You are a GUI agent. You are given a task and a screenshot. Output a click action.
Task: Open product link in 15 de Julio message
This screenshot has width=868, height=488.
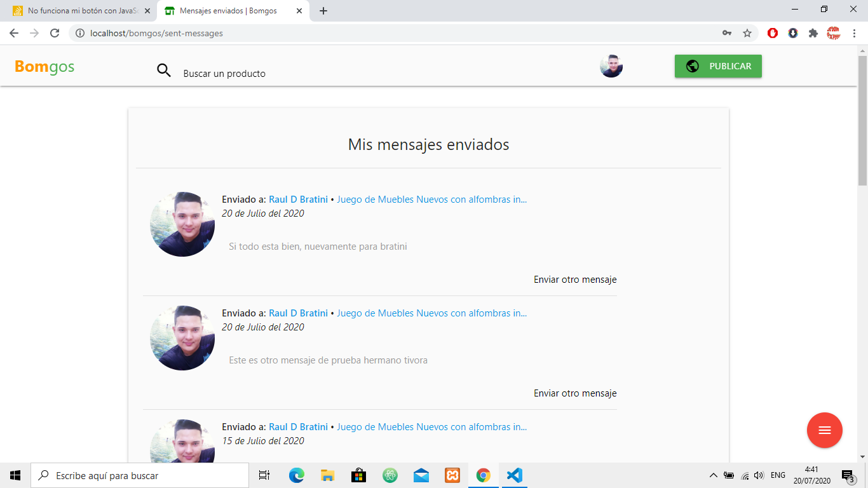pos(432,427)
